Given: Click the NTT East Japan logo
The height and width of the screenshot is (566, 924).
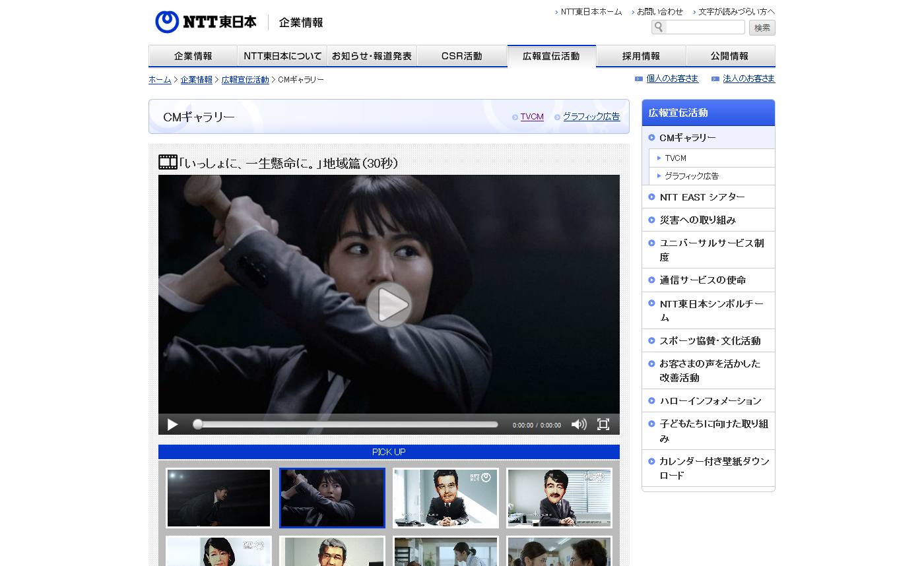Looking at the screenshot, I should click(x=205, y=22).
